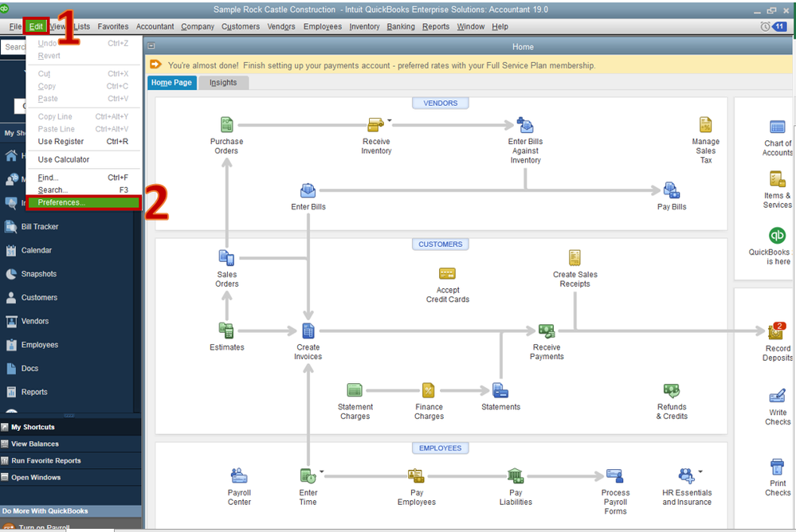The image size is (796, 532).
Task: Select Use Calculator menu entry
Action: coord(84,159)
